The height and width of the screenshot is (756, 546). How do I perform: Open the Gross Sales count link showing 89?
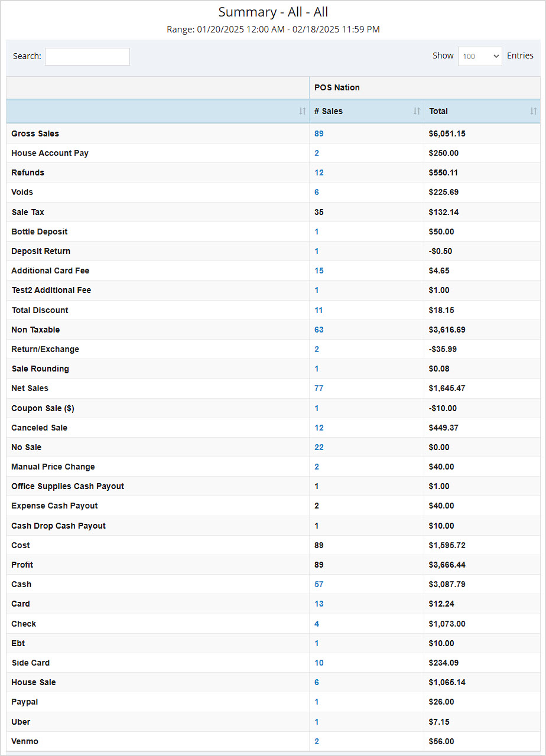coord(319,133)
